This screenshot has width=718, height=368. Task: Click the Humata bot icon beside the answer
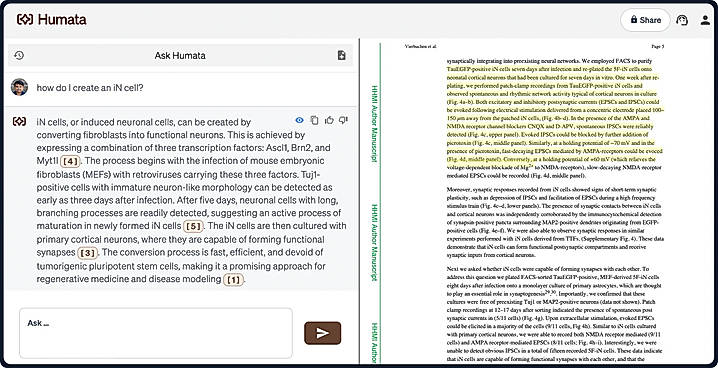19,122
